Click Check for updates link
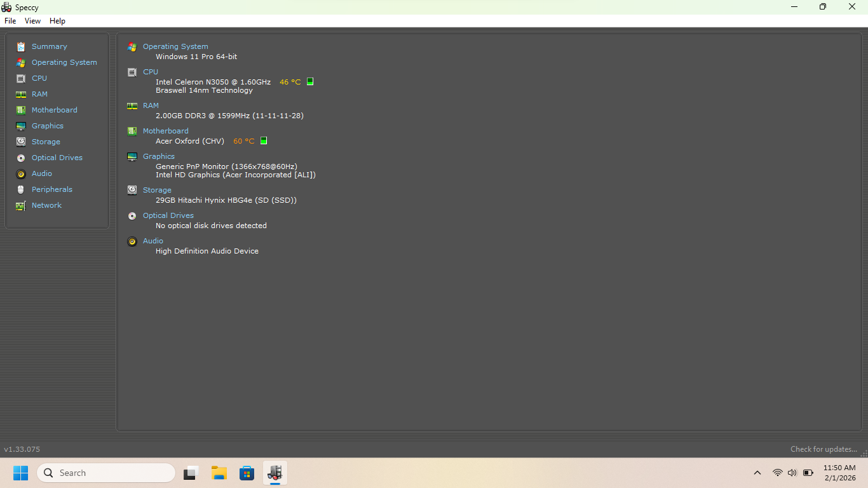The height and width of the screenshot is (488, 868). point(824,449)
